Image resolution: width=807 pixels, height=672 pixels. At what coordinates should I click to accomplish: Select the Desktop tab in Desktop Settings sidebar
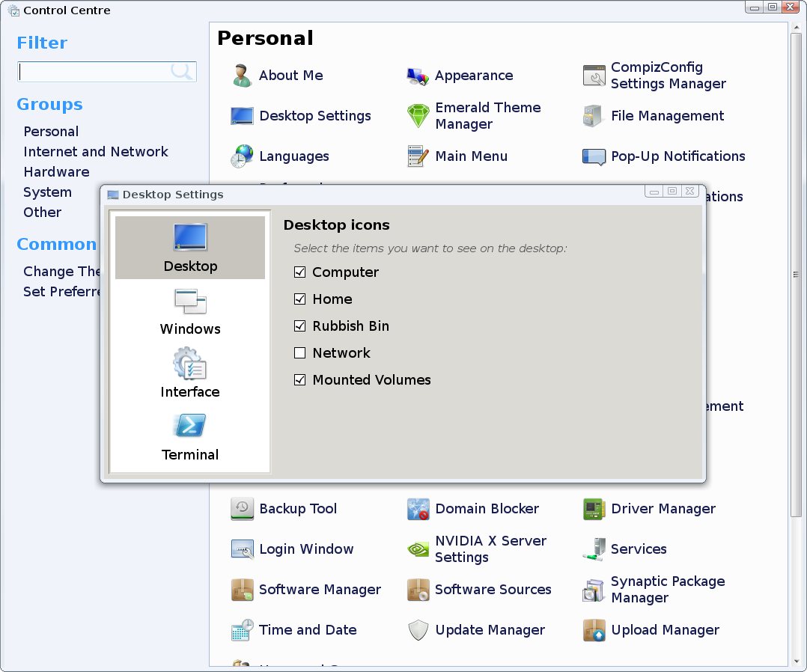[x=190, y=248]
